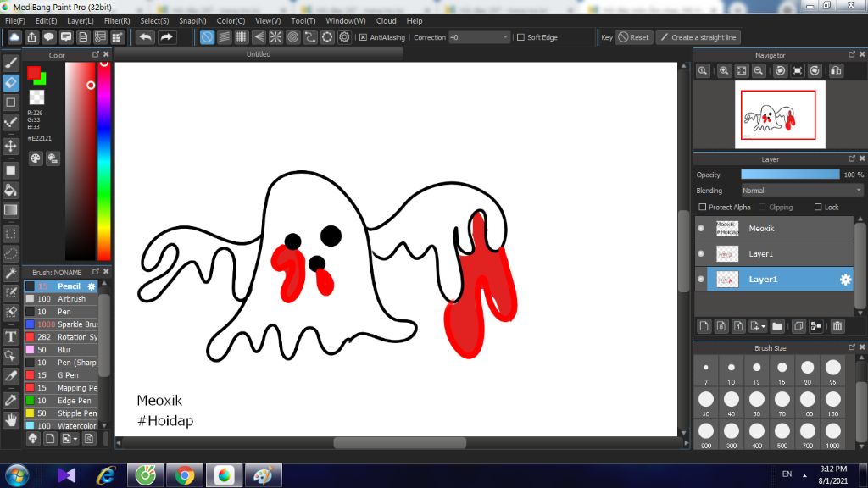Enable crisscross grid snap
The height and width of the screenshot is (488, 868).
click(x=242, y=37)
